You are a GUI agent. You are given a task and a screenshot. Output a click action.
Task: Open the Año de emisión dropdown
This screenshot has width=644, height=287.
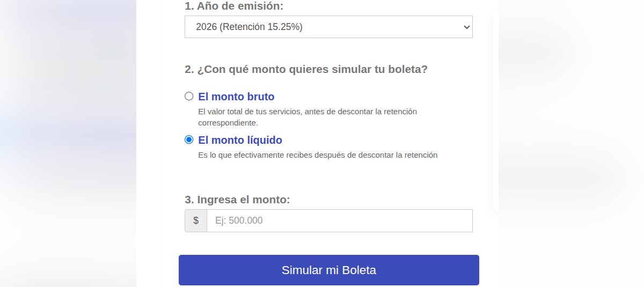[328, 27]
